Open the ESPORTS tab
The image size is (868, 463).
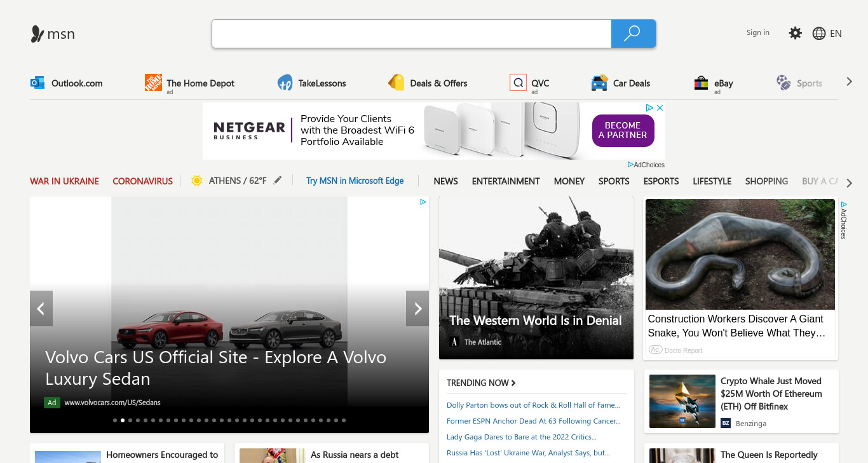coord(661,181)
